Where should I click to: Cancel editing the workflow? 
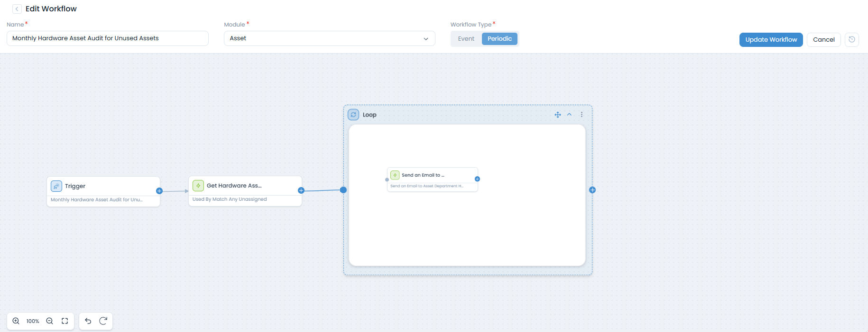click(823, 40)
